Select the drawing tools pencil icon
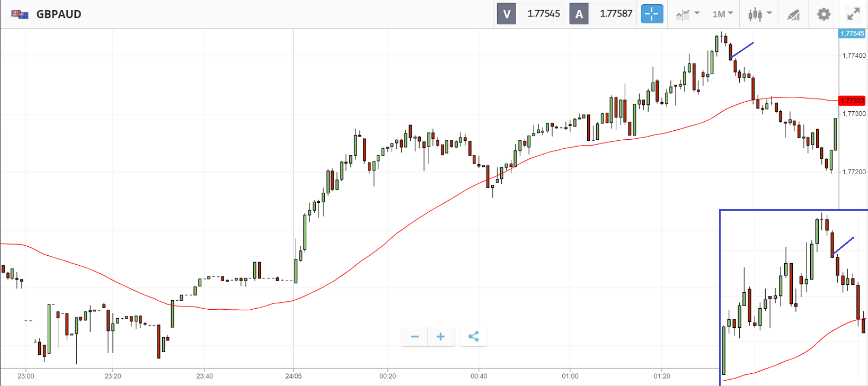Image resolution: width=868 pixels, height=386 pixels. 793,14
